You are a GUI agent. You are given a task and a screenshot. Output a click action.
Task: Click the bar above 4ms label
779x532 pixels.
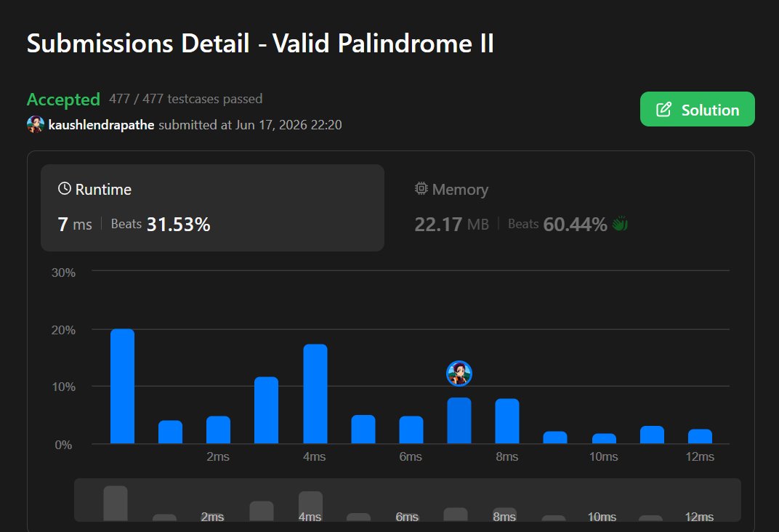pyautogui.click(x=315, y=394)
